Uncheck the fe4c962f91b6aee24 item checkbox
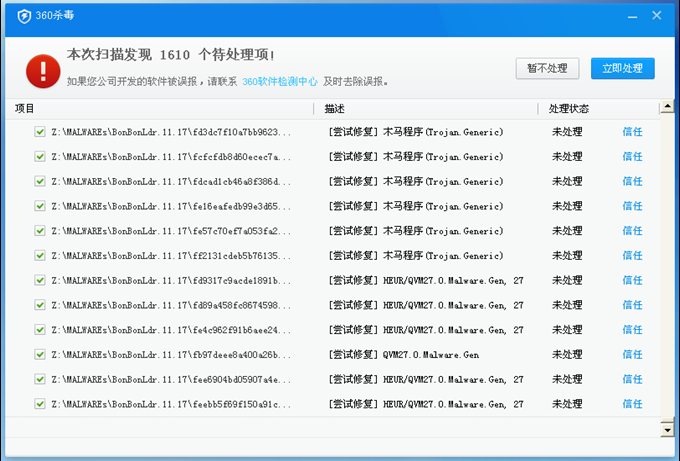 point(40,330)
